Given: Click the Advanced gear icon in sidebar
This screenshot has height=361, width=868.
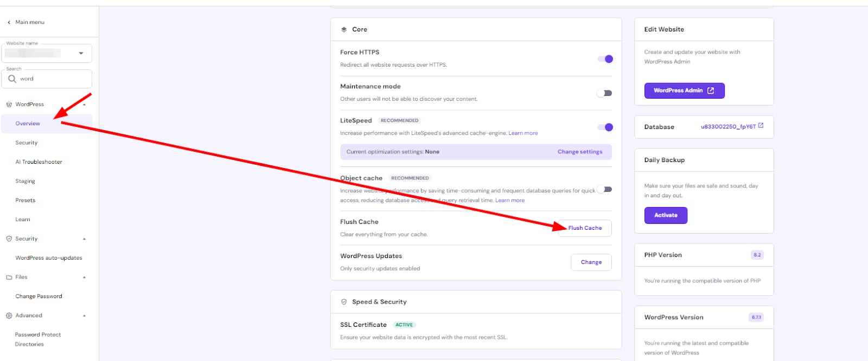Looking at the screenshot, I should [9, 316].
